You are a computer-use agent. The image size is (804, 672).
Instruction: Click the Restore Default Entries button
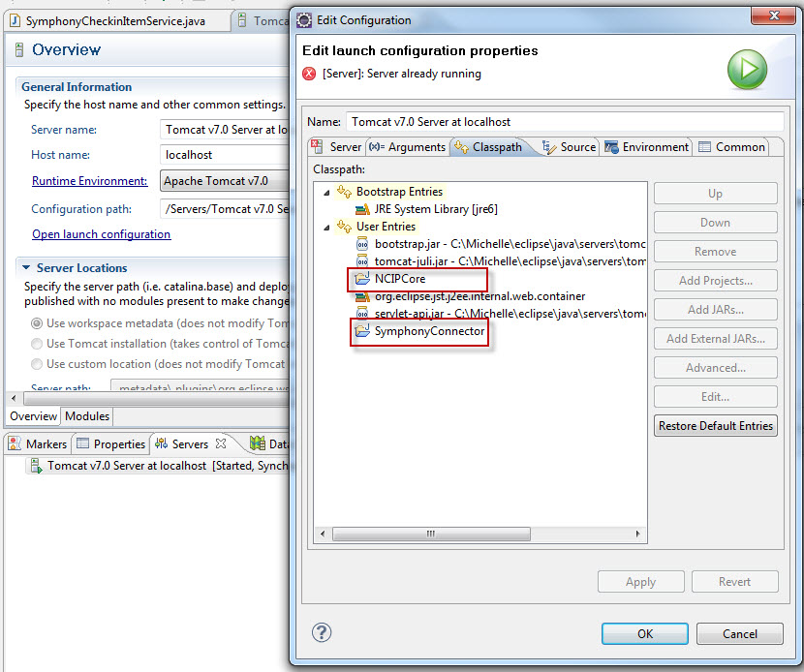click(x=715, y=425)
